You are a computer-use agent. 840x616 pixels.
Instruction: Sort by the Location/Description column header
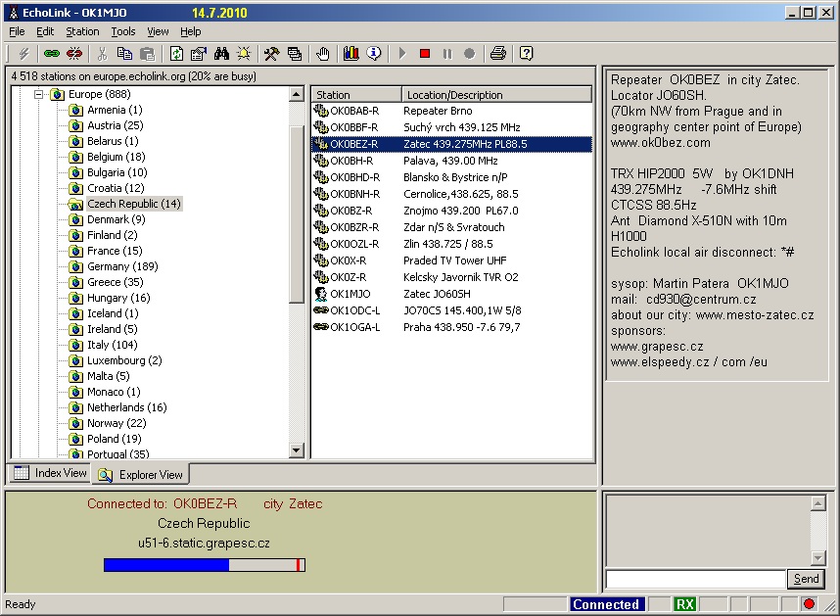click(x=496, y=95)
